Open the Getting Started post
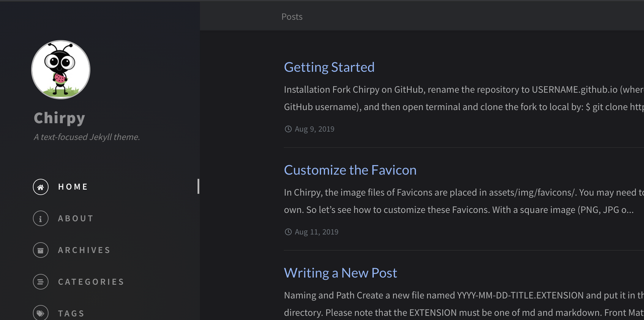The image size is (644, 320). pyautogui.click(x=329, y=67)
